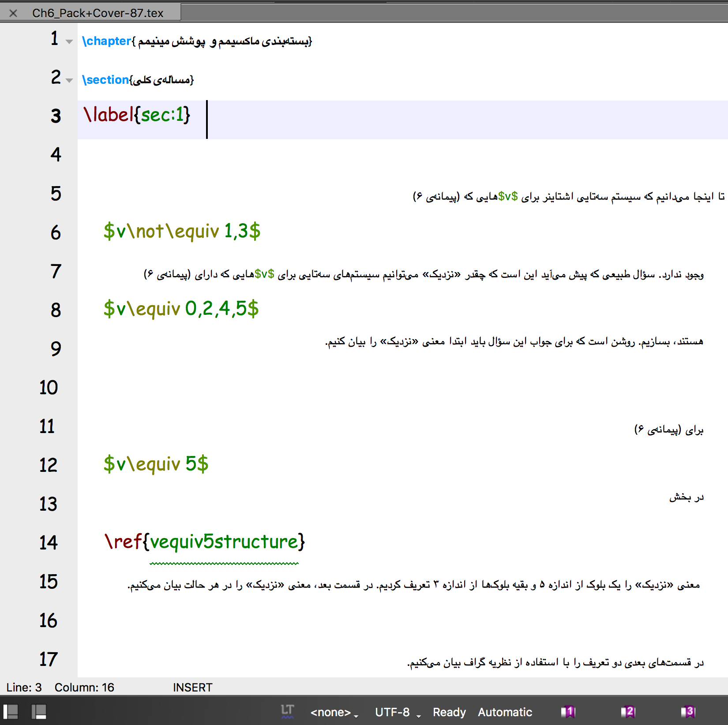Close the Ch6_Pack+Cover-87.tex tab

(x=13, y=13)
